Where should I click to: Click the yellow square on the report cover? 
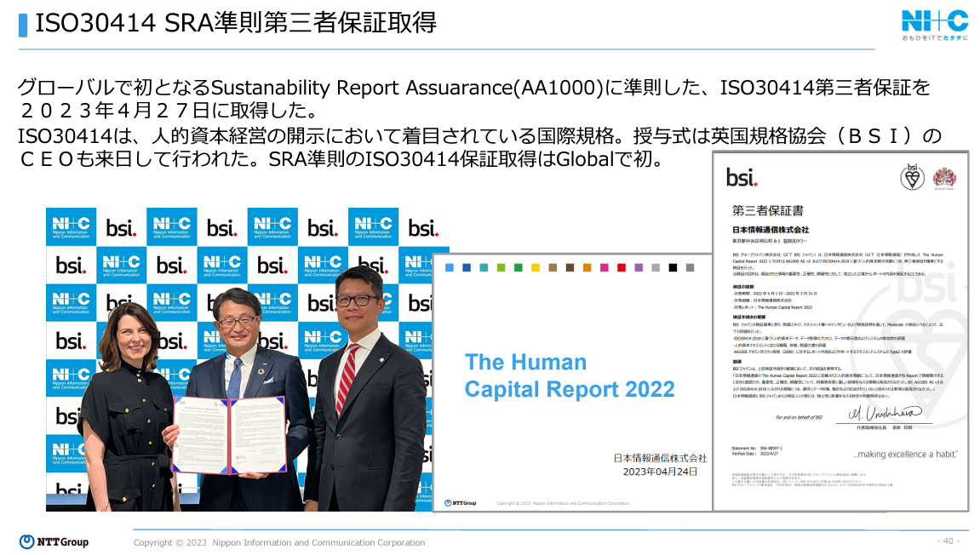[x=535, y=267]
